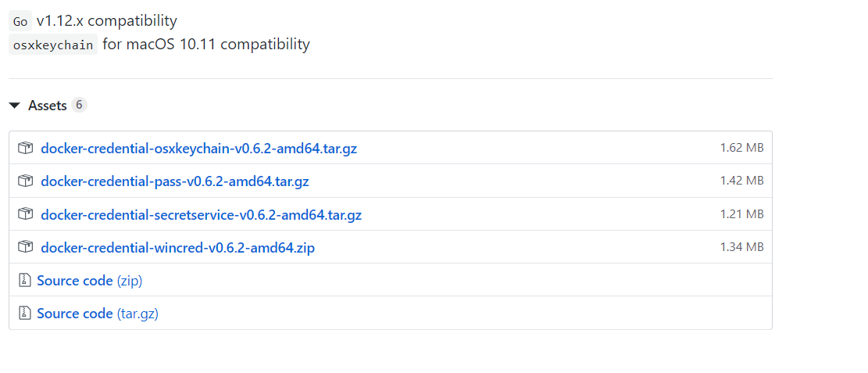This screenshot has height=373, width=868.
Task: Click the assets count badge showing 6
Action: (x=79, y=106)
